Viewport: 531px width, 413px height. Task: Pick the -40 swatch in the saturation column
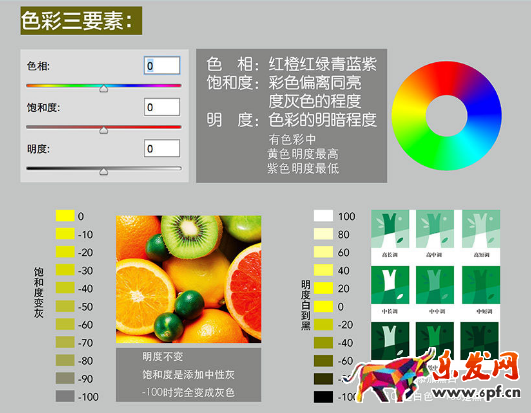tap(65, 288)
